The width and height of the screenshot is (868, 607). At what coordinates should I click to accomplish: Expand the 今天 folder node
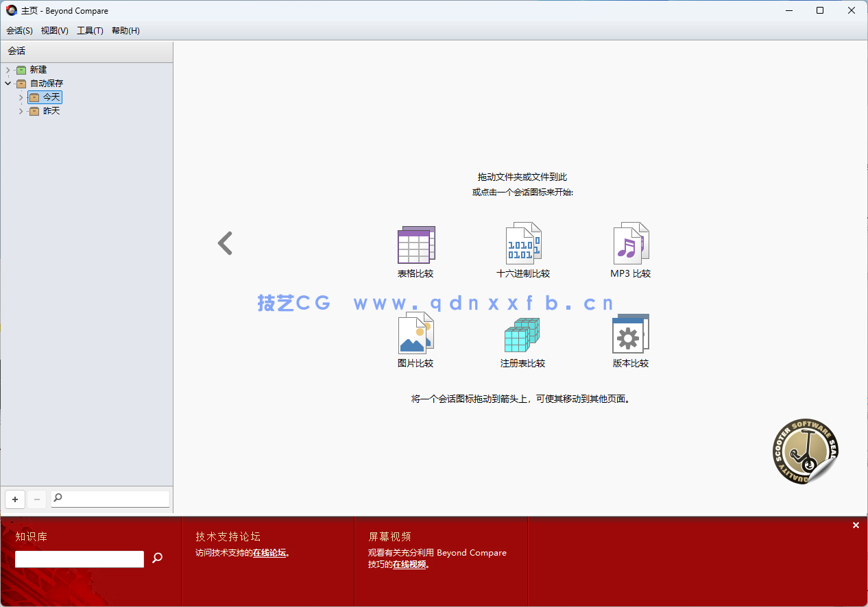pyautogui.click(x=21, y=97)
